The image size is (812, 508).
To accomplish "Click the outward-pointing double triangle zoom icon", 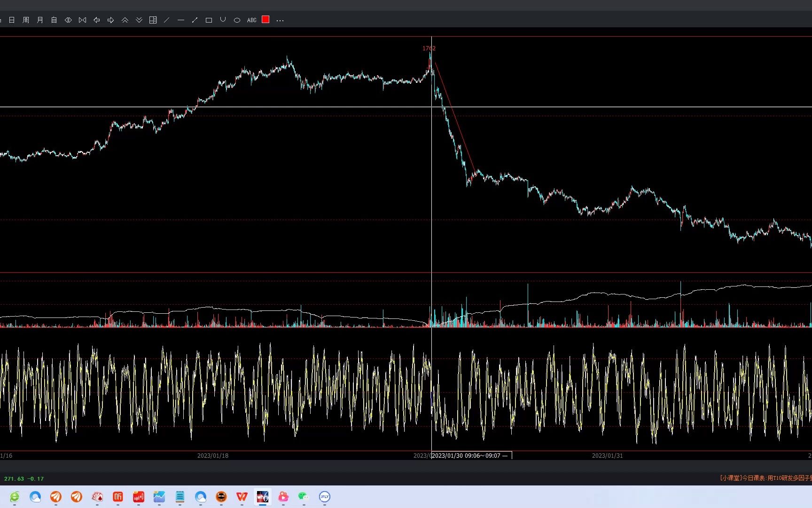I will (x=68, y=20).
